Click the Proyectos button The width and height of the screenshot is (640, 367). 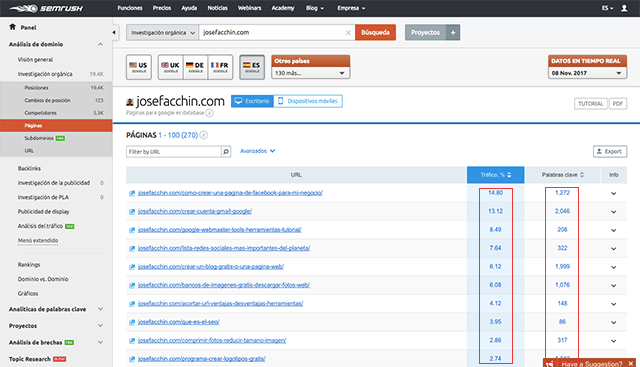(x=425, y=33)
